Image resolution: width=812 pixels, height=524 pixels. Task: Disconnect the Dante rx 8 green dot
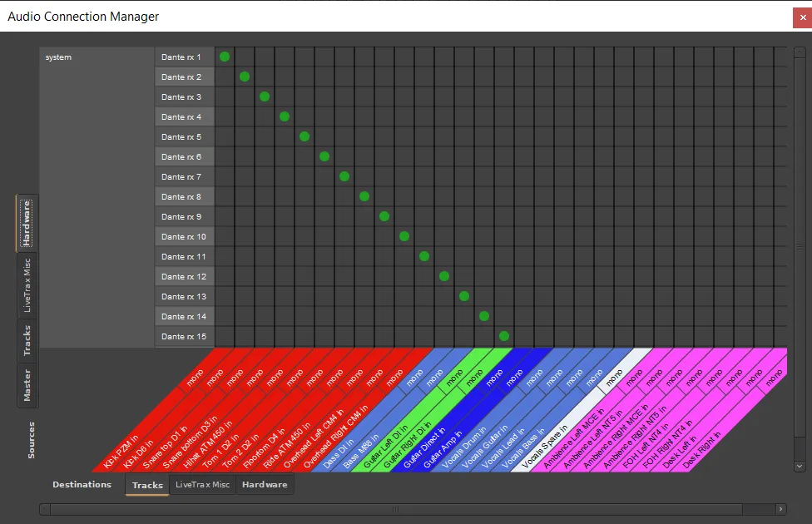(364, 196)
